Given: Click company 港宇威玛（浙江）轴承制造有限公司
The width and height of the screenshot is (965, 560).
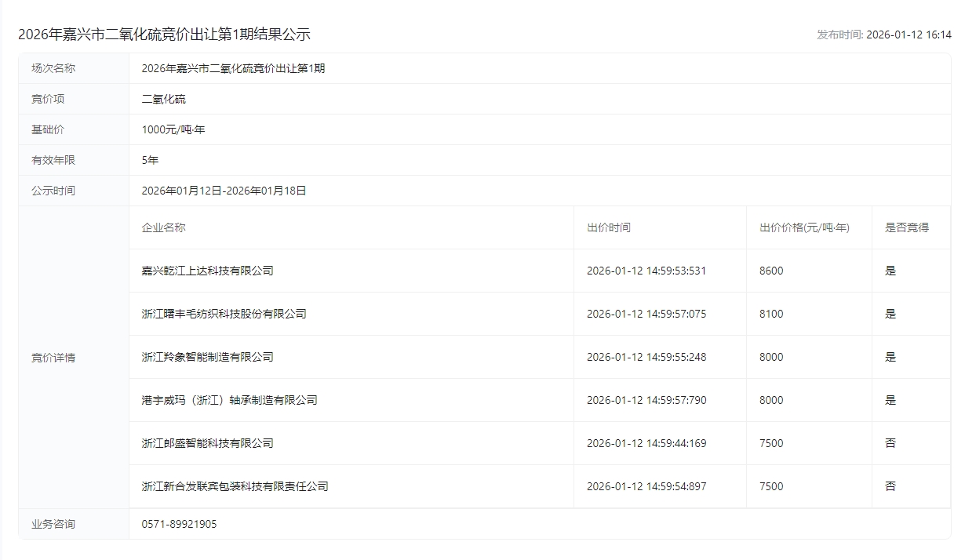Looking at the screenshot, I should pyautogui.click(x=229, y=400).
